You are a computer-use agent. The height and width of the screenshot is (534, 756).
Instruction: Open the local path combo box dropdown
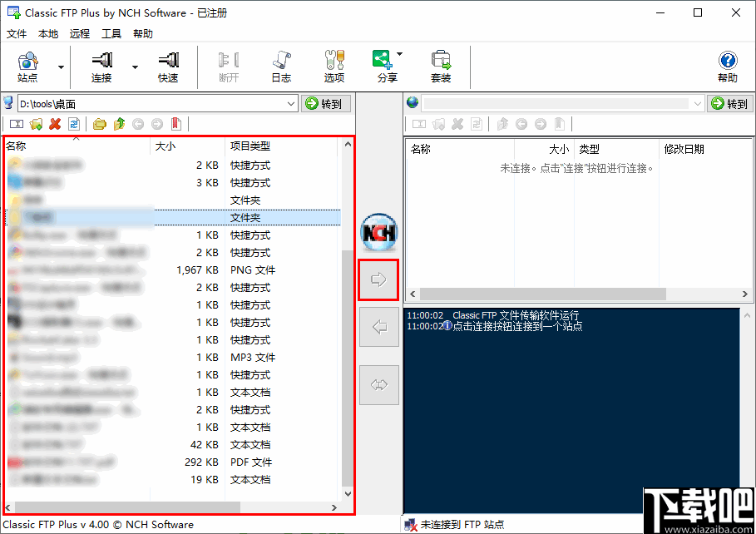point(290,103)
